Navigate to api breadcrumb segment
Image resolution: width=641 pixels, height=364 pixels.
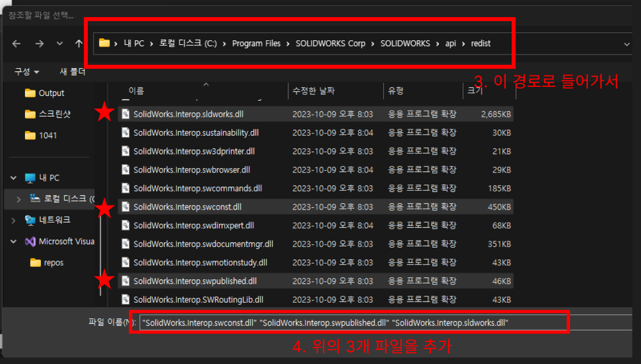[450, 43]
